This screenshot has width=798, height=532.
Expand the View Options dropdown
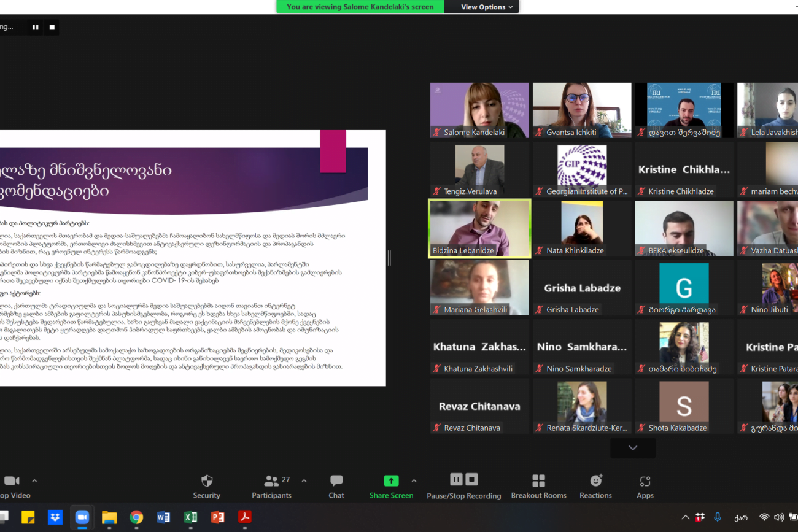[x=487, y=7]
